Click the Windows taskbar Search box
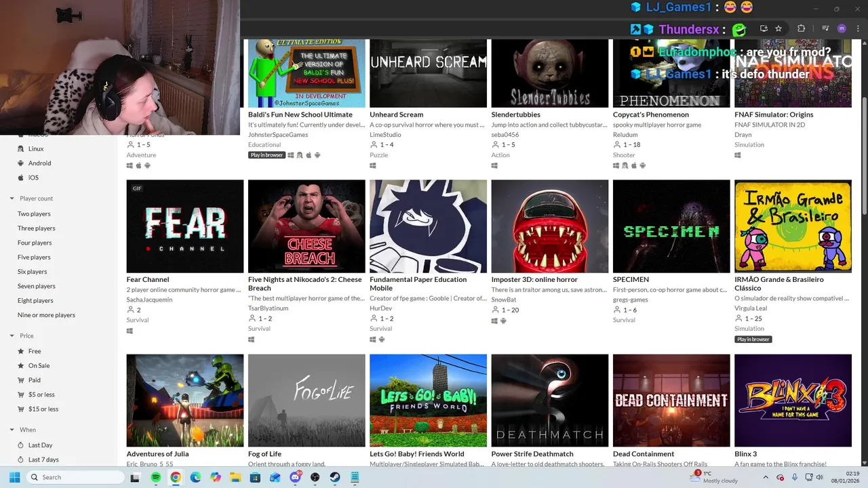Viewport: 868px width, 488px height. click(75, 477)
